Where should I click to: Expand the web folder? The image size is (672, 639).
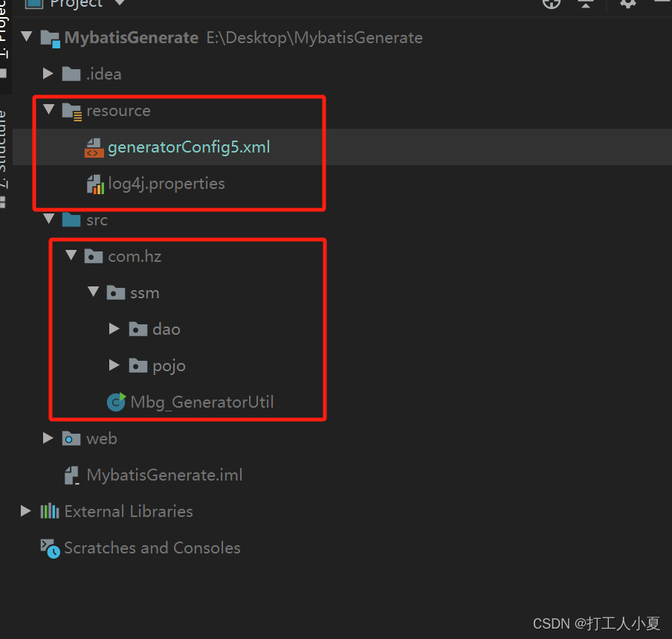pos(48,438)
